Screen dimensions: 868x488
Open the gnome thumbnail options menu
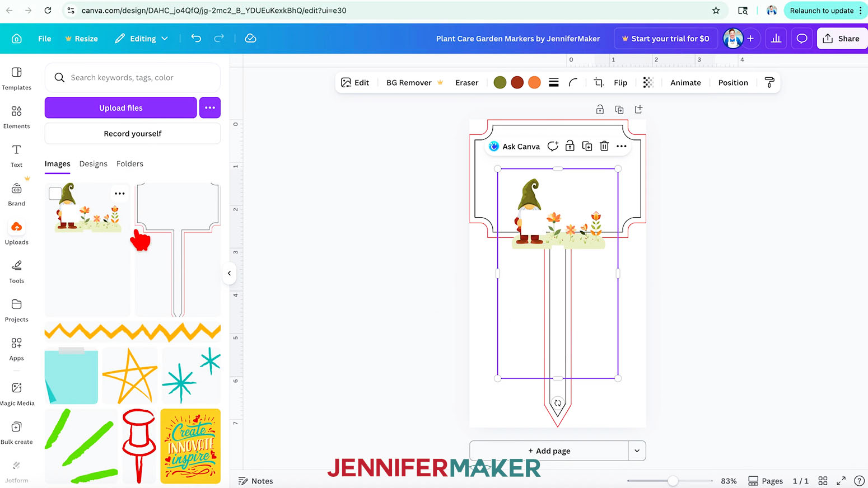(x=120, y=194)
